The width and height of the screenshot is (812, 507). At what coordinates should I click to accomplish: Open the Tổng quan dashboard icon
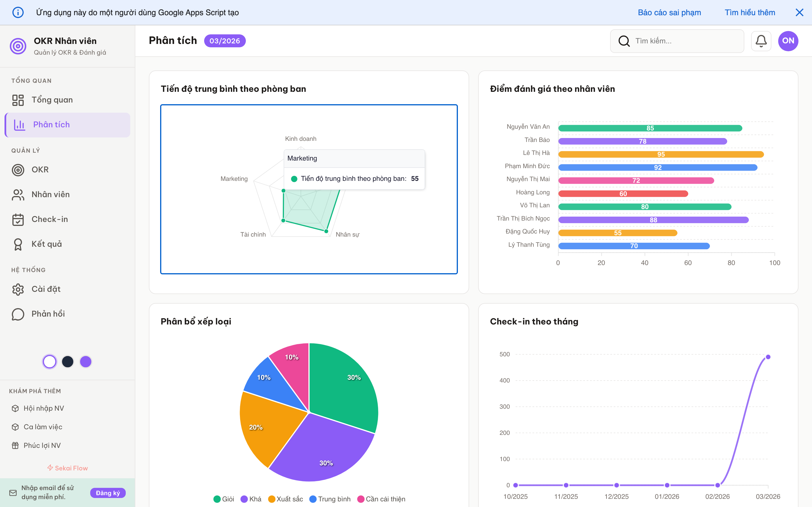coord(18,100)
